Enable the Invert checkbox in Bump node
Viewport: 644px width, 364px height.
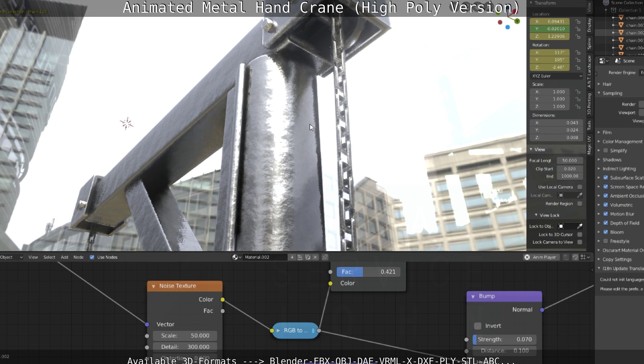pos(478,326)
